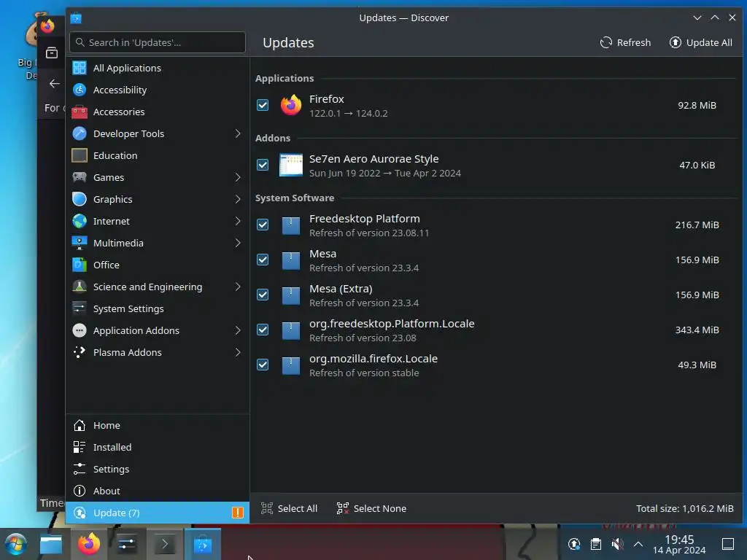Expand the Multimedia category chevron
747x560 pixels.
[x=237, y=244]
